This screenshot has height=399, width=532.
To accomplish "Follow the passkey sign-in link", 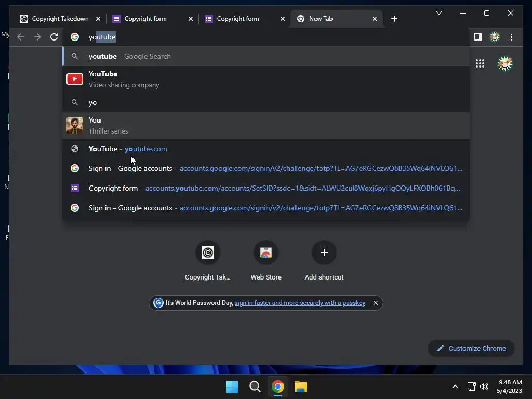I will tap(300, 303).
